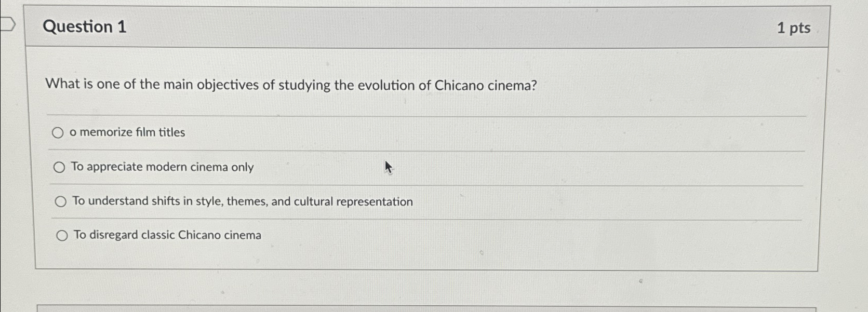The width and height of the screenshot is (868, 312).
Task: Click the "1 pts" label
Action: point(794,28)
